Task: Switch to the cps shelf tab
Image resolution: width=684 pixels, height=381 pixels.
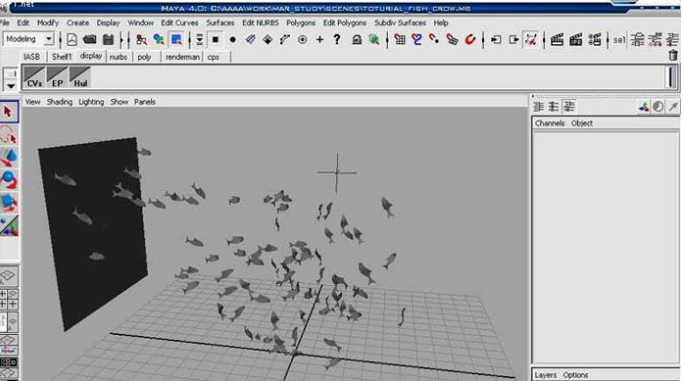Action: tap(213, 57)
